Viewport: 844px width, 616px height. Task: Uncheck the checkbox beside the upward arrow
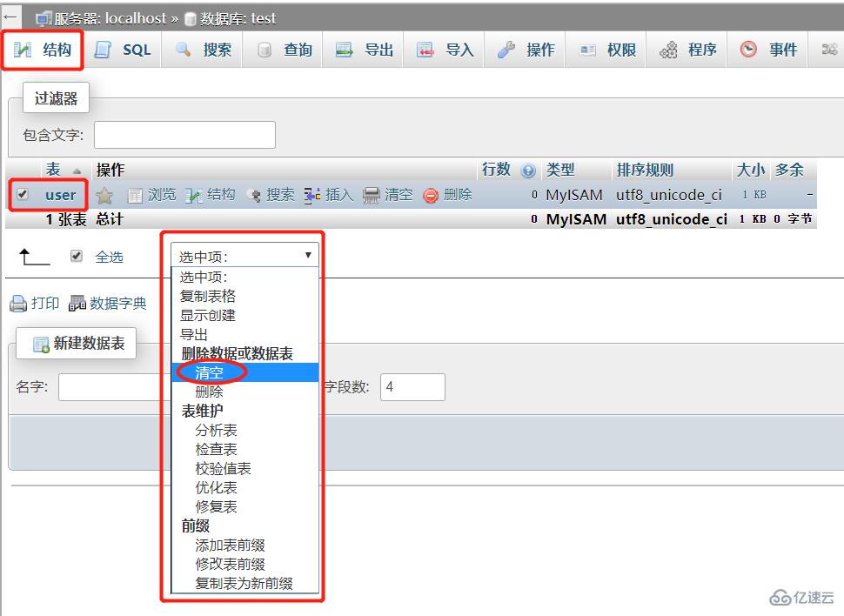[74, 256]
